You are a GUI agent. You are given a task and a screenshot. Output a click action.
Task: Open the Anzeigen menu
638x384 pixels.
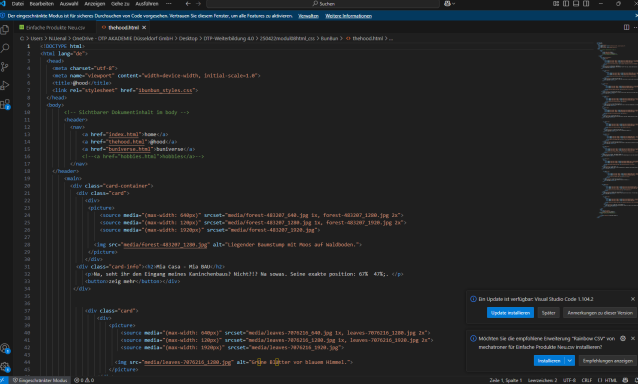[94, 4]
